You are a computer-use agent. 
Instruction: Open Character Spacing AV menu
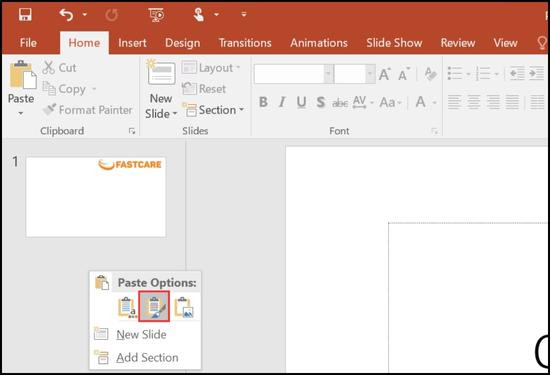(x=363, y=102)
